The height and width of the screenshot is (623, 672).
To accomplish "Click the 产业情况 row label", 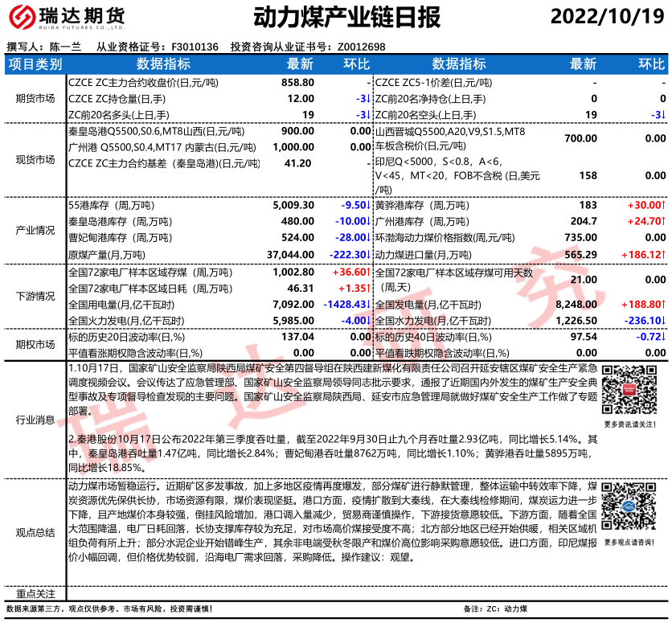I will [35, 230].
